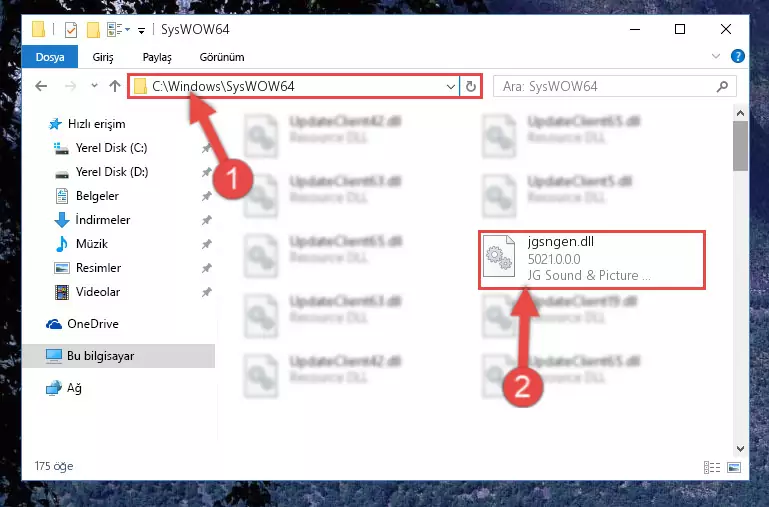Open Help with the question mark icon
The image size is (769, 507).
pos(737,56)
